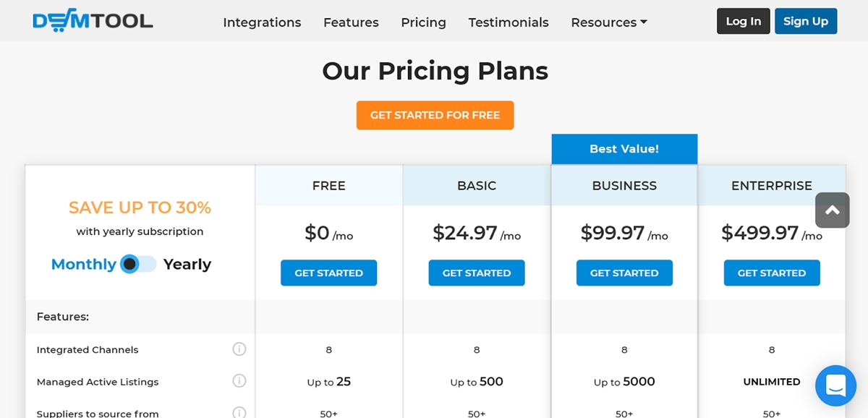Click the scroll-to-top arrow button

coord(832,210)
